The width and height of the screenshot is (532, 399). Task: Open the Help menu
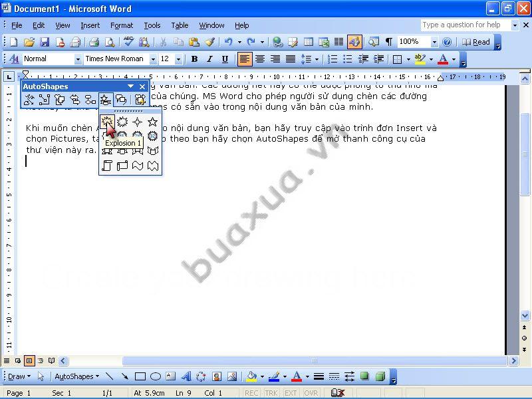click(x=241, y=25)
